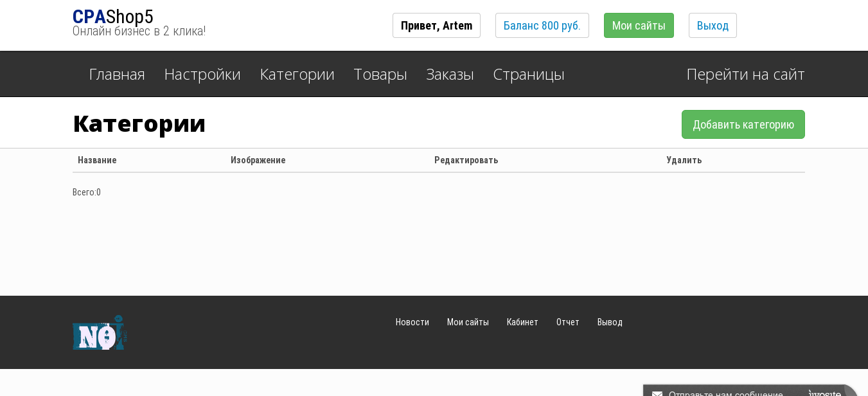The height and width of the screenshot is (396, 868).
Task: Click 'Название' column header
Action: [97, 160]
